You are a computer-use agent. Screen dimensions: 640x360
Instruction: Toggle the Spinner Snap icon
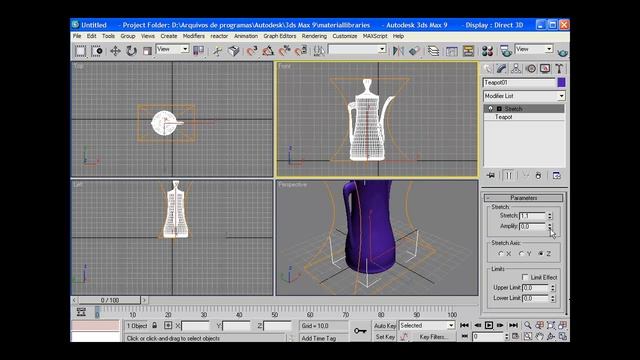coord(301,51)
